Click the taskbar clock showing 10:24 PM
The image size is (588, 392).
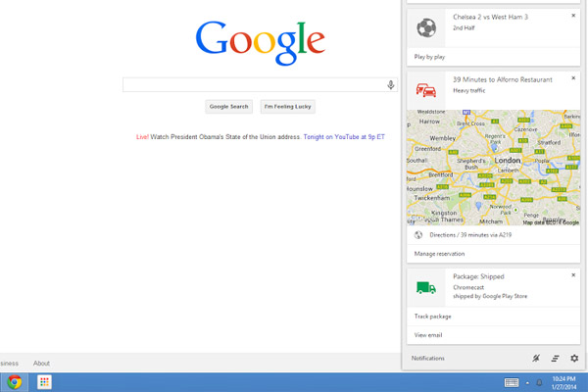pos(563,382)
